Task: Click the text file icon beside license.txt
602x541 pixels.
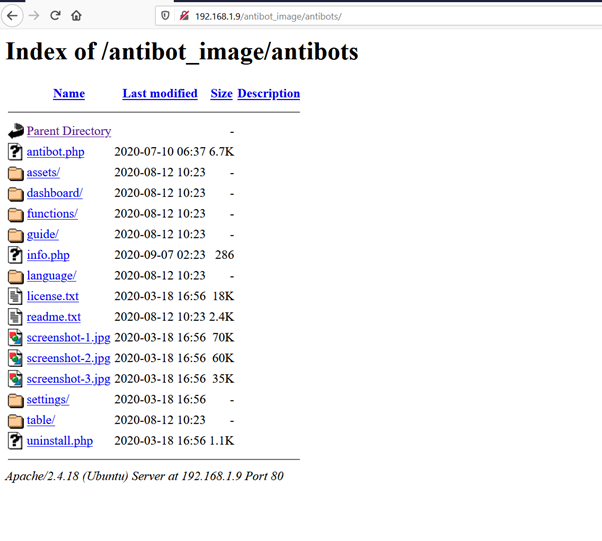Action: pyautogui.click(x=15, y=296)
